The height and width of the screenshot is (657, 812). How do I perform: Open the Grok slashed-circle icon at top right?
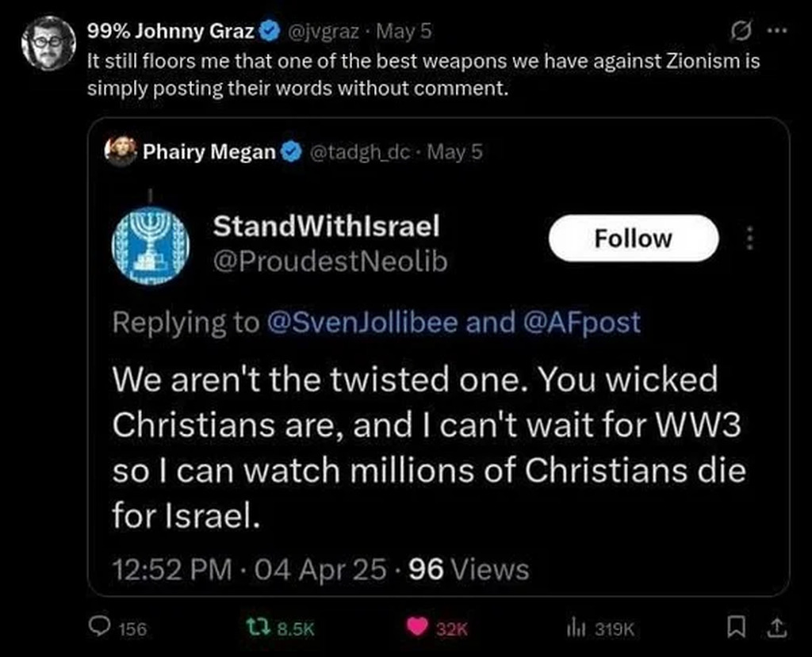(741, 32)
